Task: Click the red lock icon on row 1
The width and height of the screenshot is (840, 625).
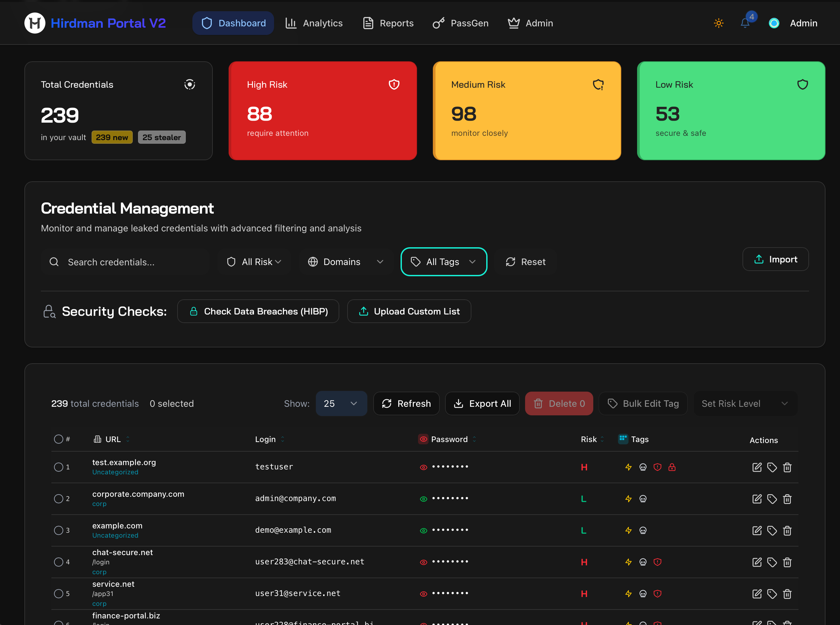Action: tap(672, 467)
